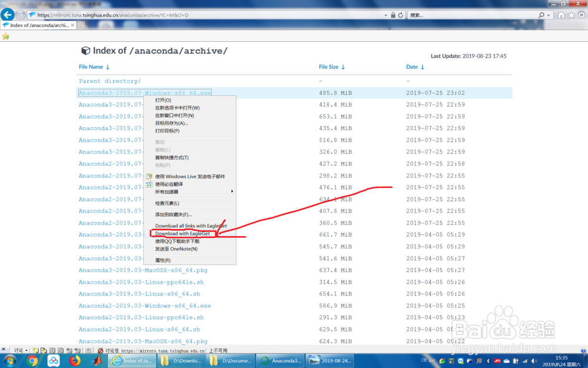Choose 使用必应翻译 menu entry

190,184
